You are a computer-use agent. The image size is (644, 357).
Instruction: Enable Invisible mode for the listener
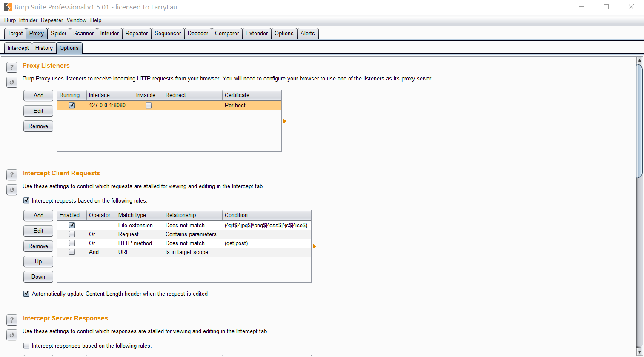pyautogui.click(x=149, y=105)
